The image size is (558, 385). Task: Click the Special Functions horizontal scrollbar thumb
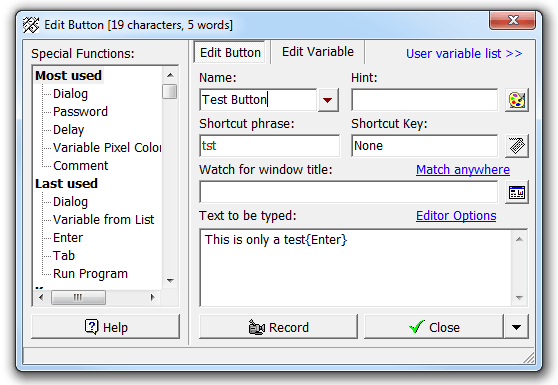coord(78,297)
